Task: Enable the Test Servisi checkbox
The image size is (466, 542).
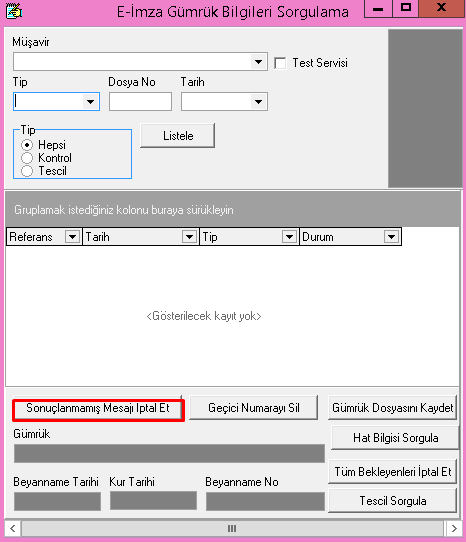Action: click(x=280, y=63)
